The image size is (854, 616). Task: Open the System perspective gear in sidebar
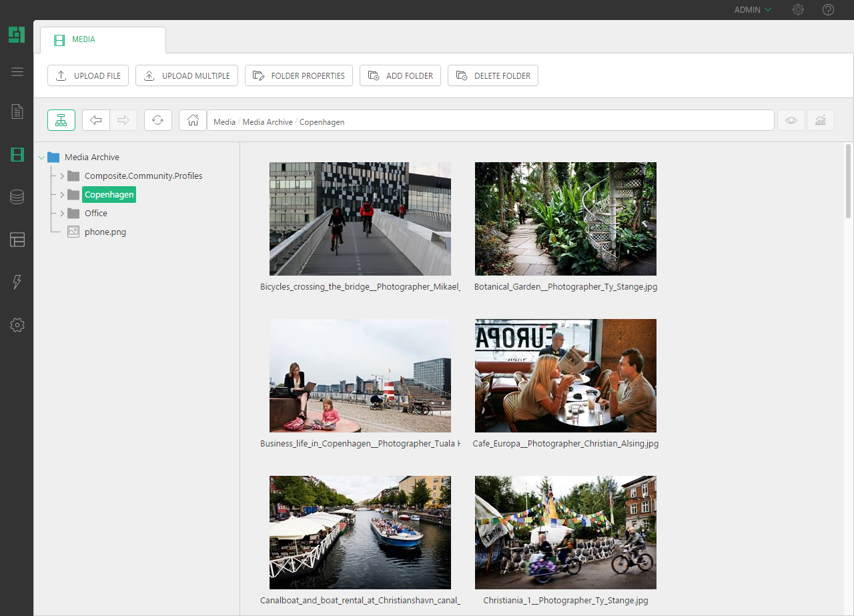click(x=17, y=325)
